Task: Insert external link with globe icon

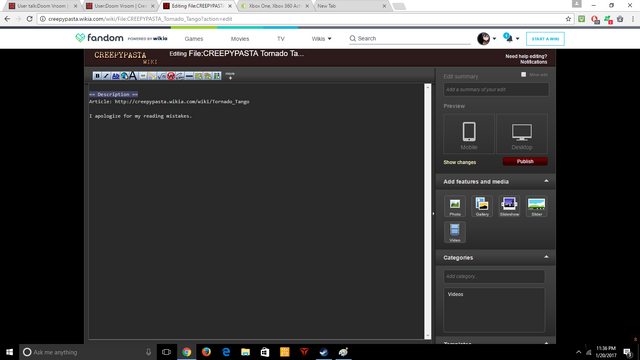Action: pyautogui.click(x=124, y=76)
